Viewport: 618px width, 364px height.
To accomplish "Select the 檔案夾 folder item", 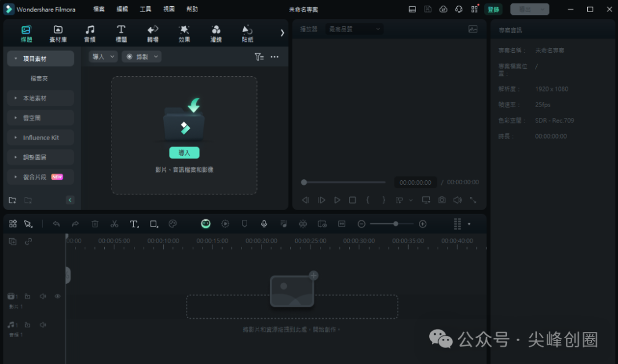I will pos(39,78).
